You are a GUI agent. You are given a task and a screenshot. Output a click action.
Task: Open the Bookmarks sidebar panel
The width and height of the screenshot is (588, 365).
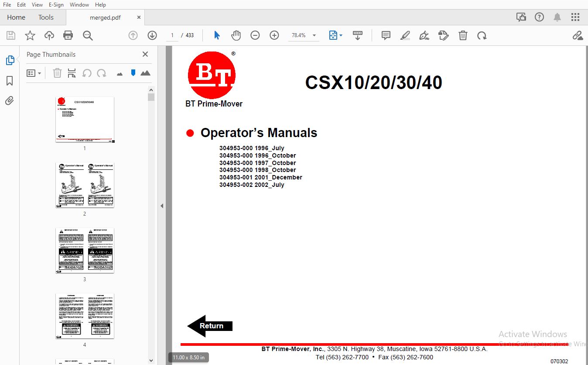(10, 81)
